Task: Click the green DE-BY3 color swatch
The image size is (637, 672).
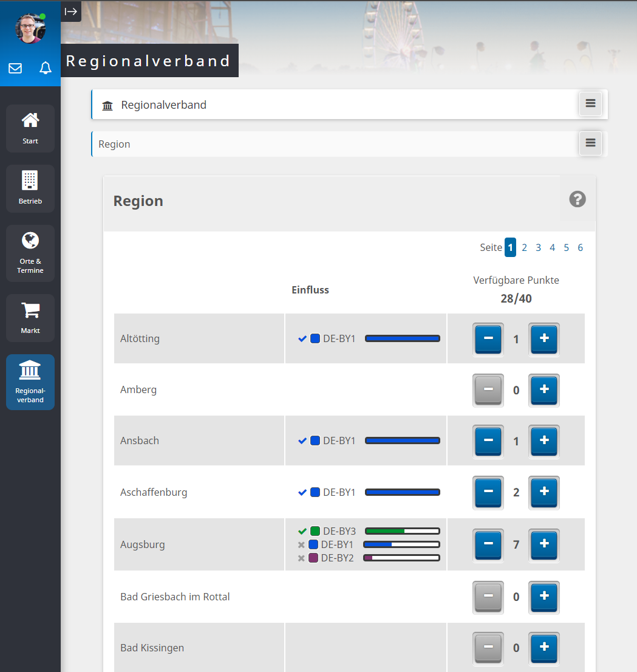Action: coord(315,531)
